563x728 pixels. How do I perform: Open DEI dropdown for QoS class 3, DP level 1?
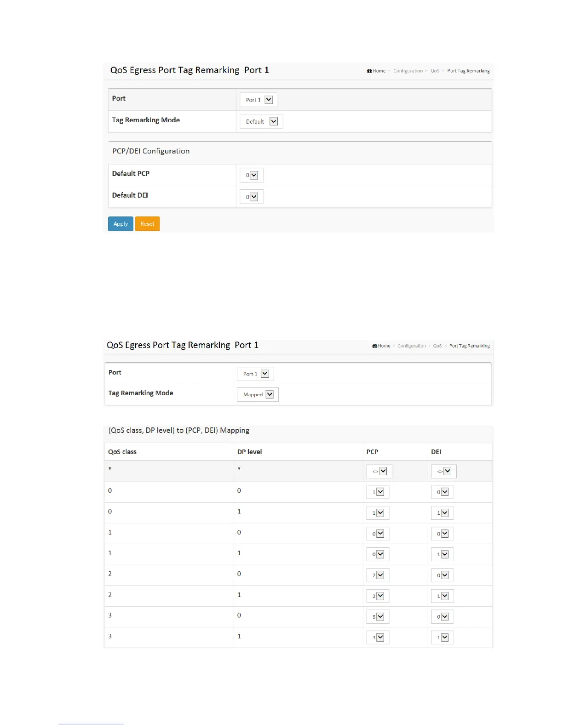click(442, 637)
